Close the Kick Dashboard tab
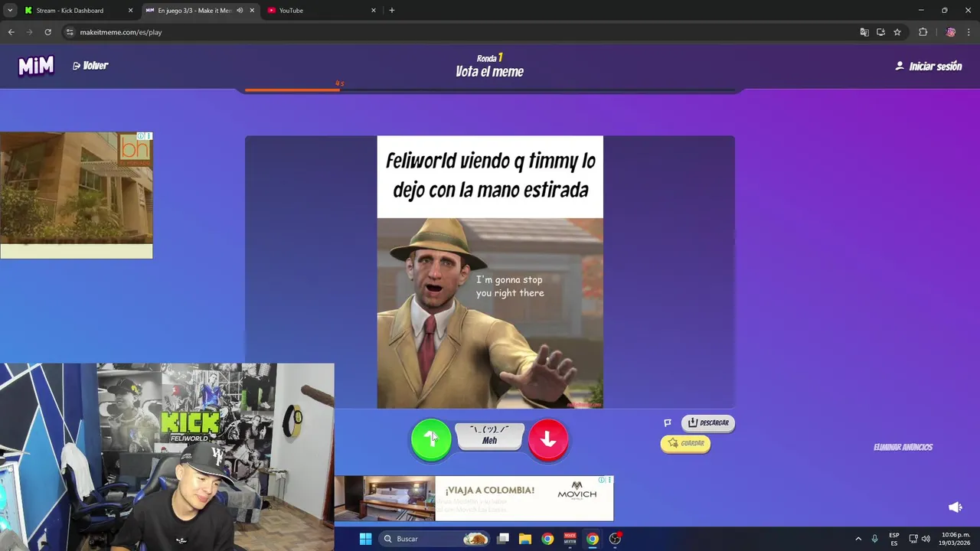 [x=130, y=11]
